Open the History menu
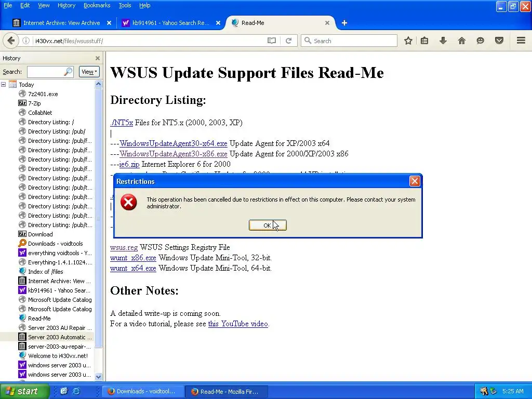This screenshot has width=532, height=399. [x=66, y=5]
